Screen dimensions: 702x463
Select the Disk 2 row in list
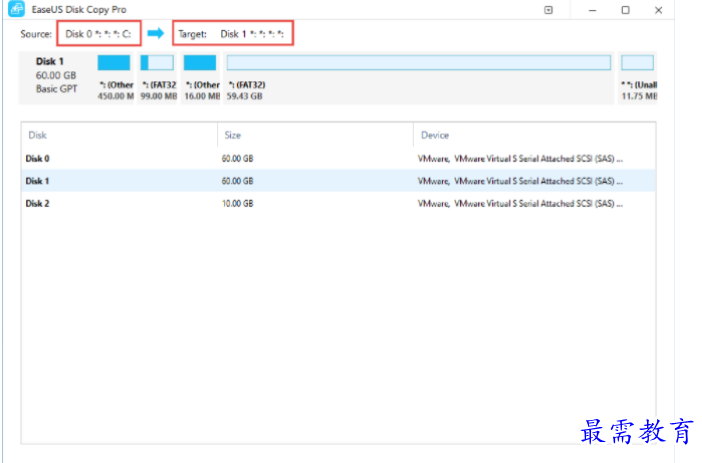[x=338, y=203]
